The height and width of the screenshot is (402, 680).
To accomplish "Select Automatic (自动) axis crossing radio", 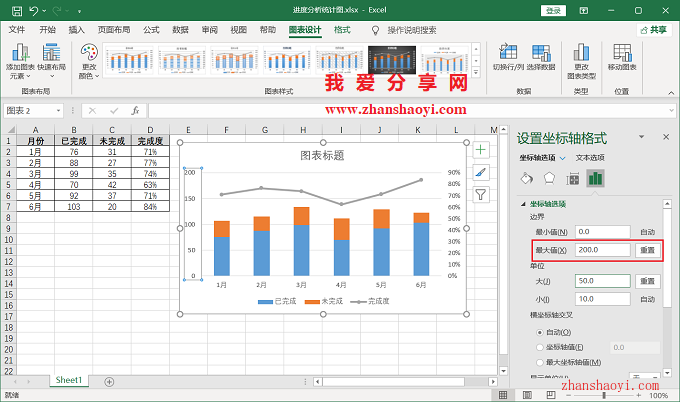I will [540, 333].
